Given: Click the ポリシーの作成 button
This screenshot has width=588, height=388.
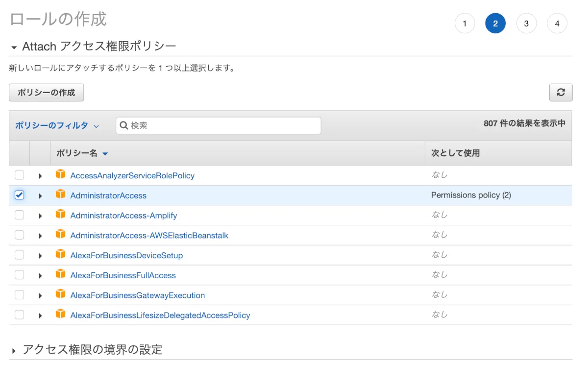Looking at the screenshot, I should 46,93.
